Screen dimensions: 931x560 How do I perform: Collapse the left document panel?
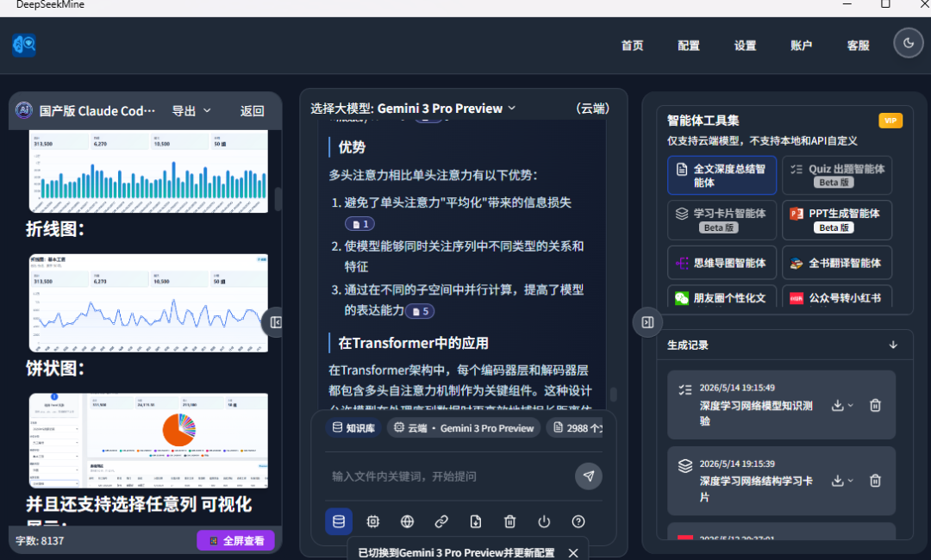click(x=275, y=322)
